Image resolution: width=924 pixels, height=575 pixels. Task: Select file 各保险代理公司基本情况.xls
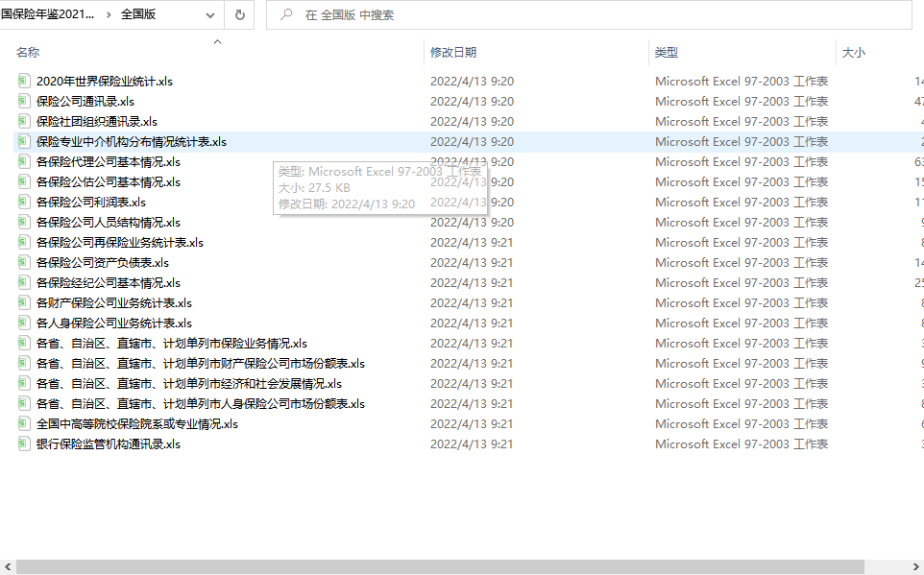109,162
